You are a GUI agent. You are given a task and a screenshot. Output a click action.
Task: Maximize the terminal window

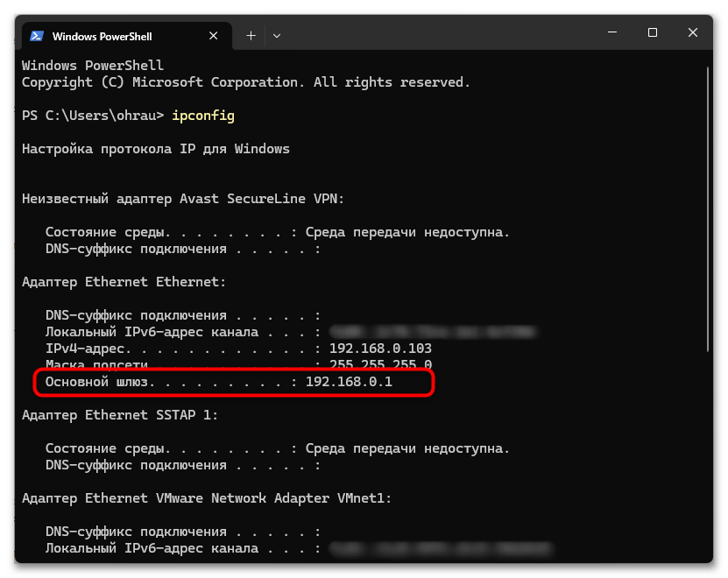tap(653, 32)
